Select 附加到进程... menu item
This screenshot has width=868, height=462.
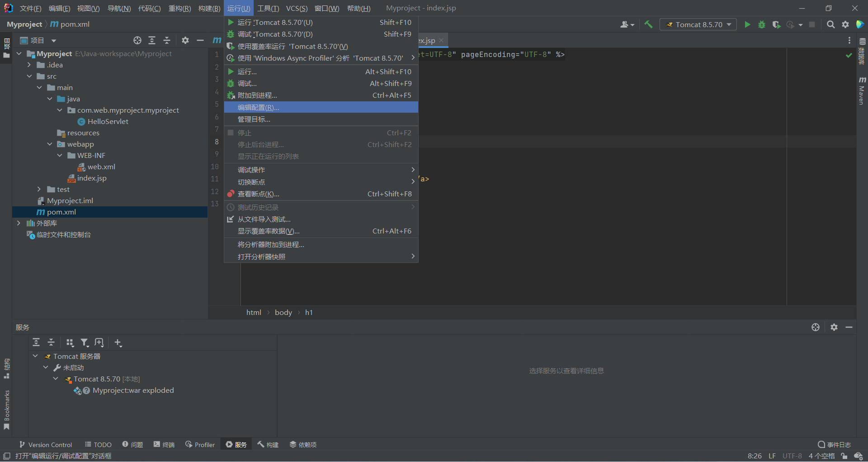point(321,95)
